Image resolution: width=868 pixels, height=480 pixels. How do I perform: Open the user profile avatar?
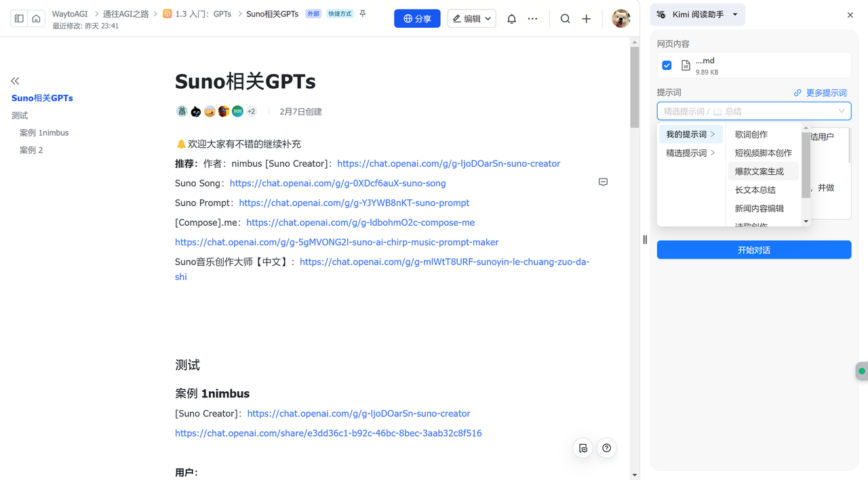point(620,19)
